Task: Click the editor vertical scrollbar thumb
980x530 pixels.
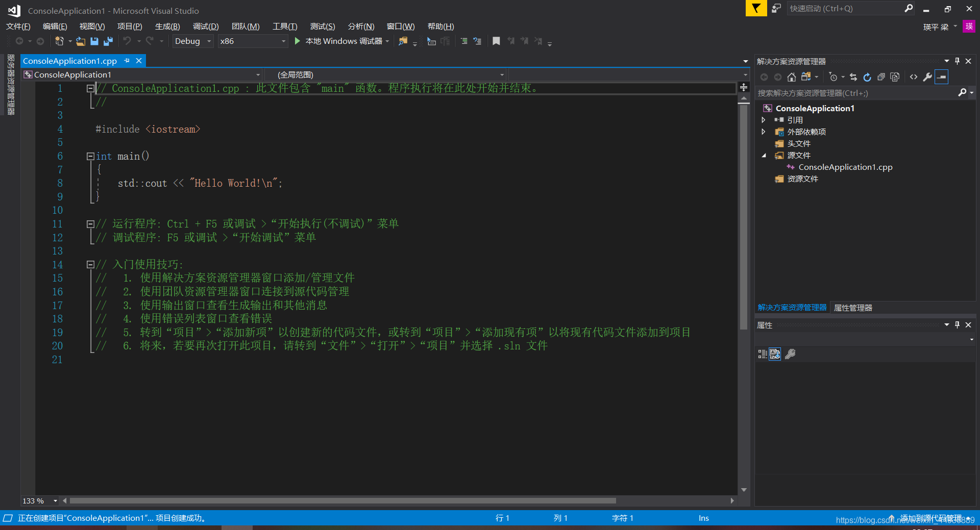Action: click(744, 218)
